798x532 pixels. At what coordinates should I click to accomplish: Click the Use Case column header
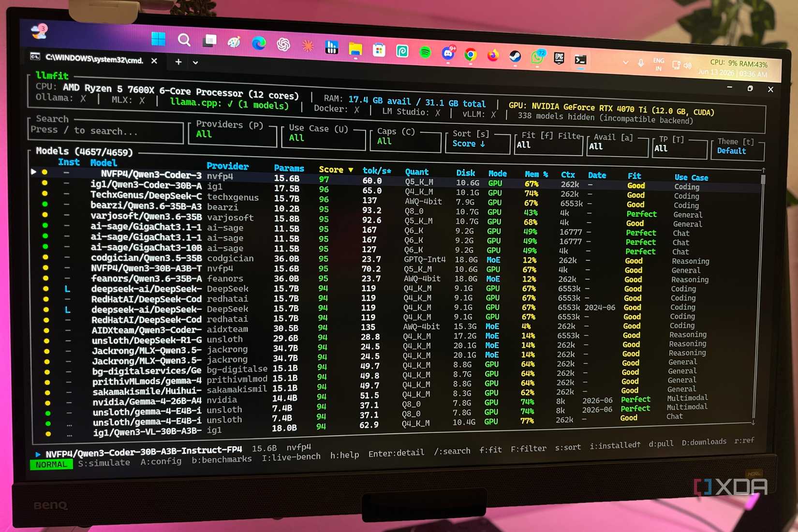coord(691,178)
